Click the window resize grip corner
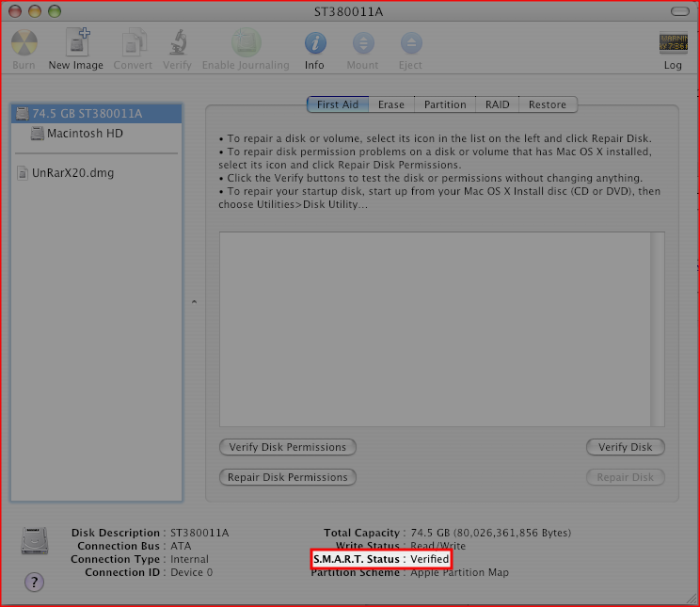 (x=691, y=598)
